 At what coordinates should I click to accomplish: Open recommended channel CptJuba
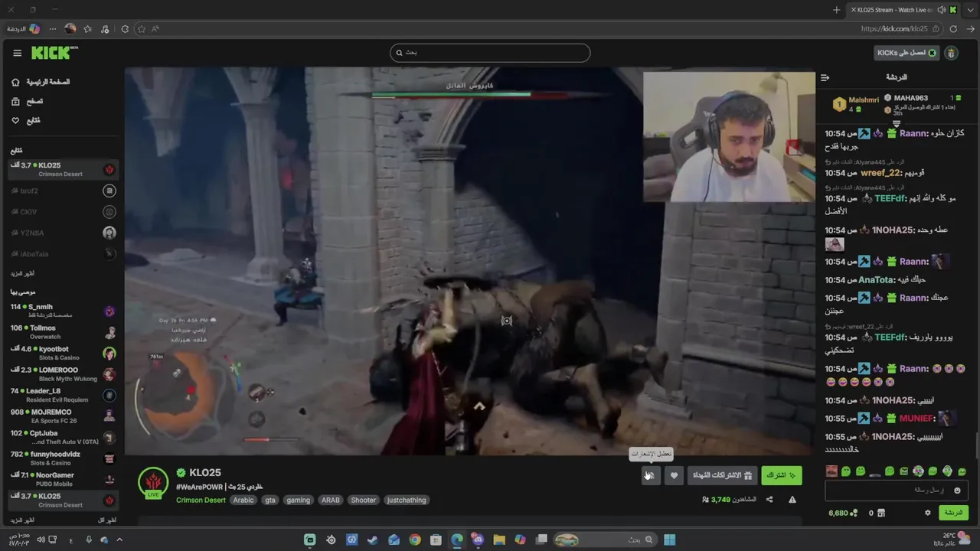coord(64,437)
